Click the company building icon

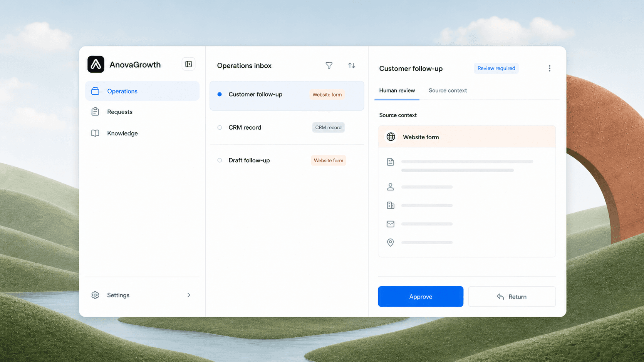click(391, 205)
